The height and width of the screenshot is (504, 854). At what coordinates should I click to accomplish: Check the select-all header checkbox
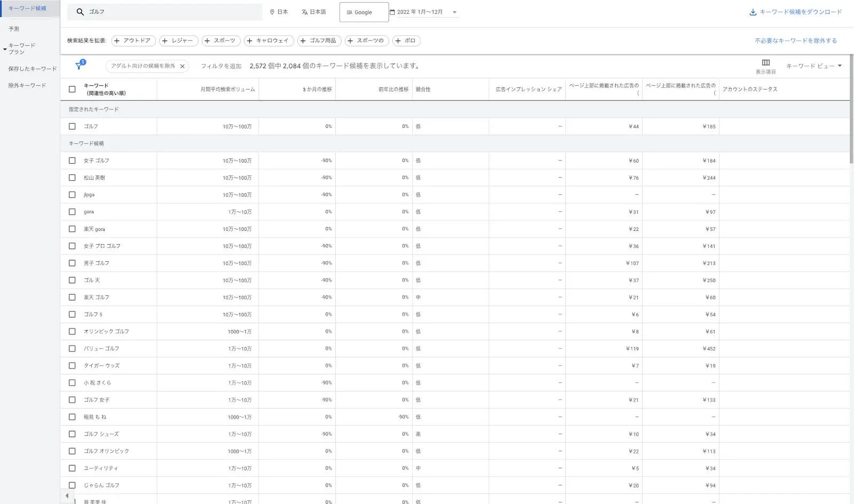(x=72, y=89)
